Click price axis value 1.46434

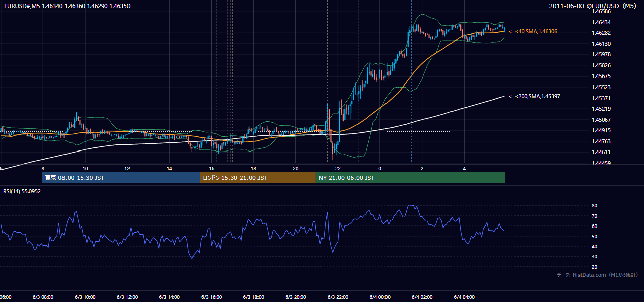[x=602, y=22]
